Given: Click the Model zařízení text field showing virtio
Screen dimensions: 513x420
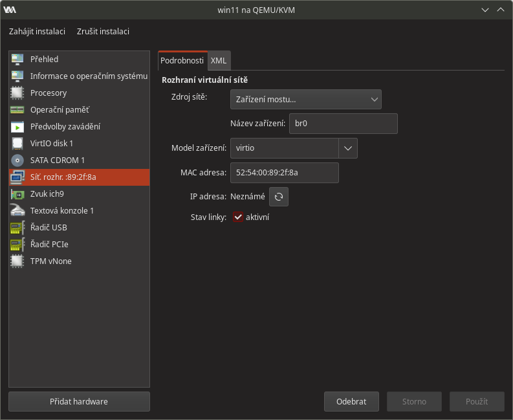Looking at the screenshot, I should click(x=285, y=148).
